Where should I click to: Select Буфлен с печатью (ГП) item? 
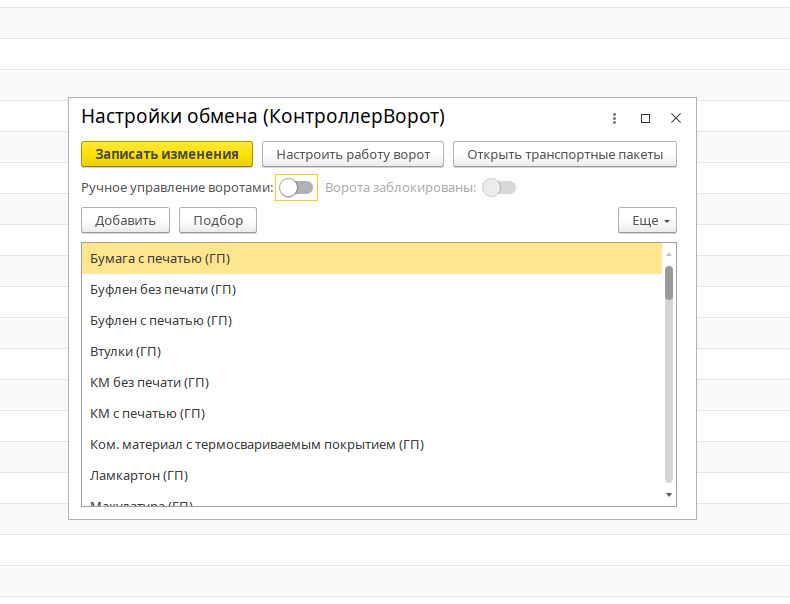pyautogui.click(x=161, y=321)
